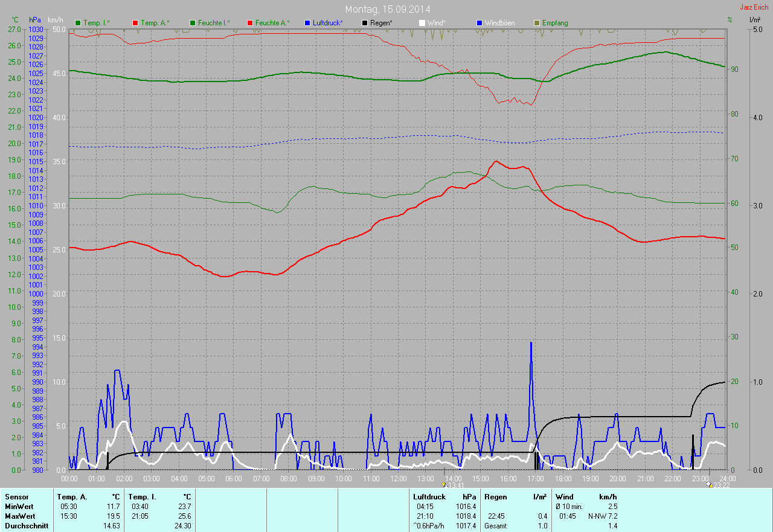Select the red Feuchte A. legend swatch

click(250, 23)
